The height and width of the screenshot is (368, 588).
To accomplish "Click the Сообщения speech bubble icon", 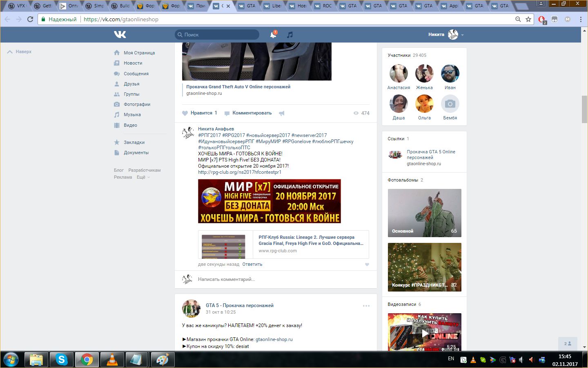I will coord(117,74).
